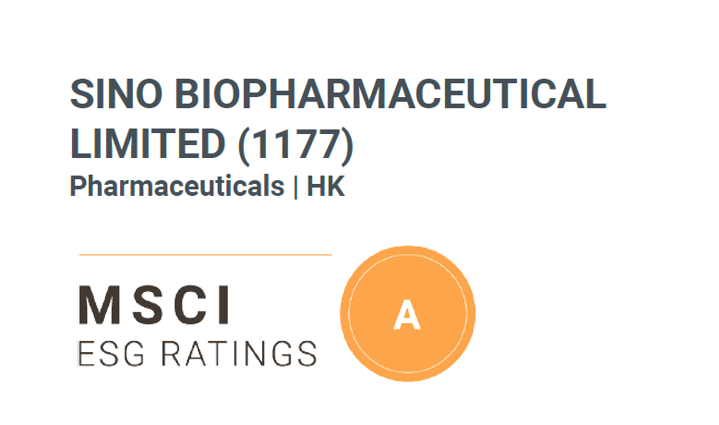719x425 pixels.
Task: Click the letter I in MSCI
Action: coord(222,306)
